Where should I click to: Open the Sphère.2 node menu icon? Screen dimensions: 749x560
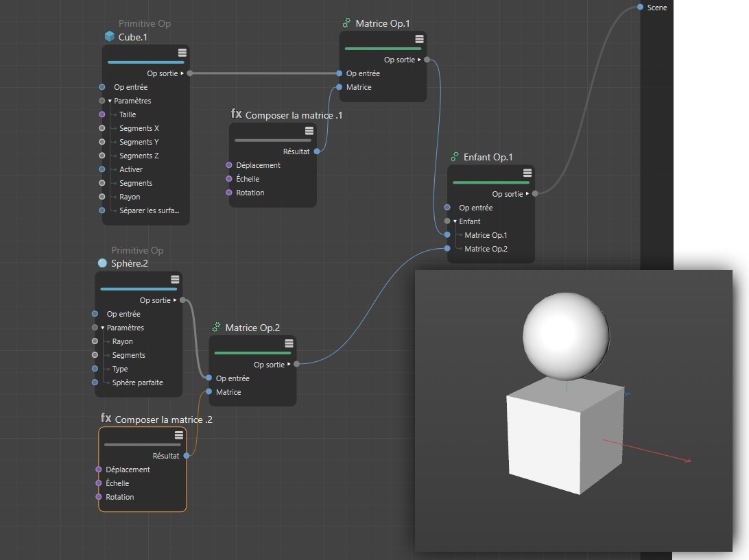point(175,280)
